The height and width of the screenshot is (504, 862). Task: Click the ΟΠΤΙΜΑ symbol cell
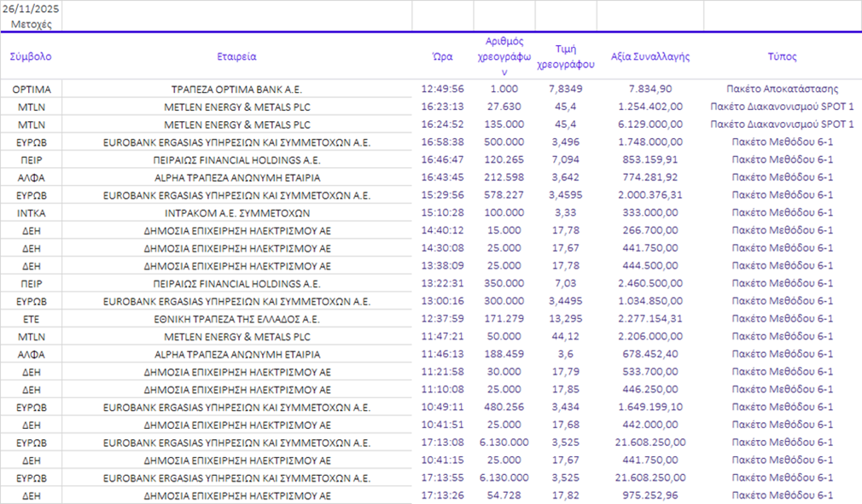(x=31, y=89)
